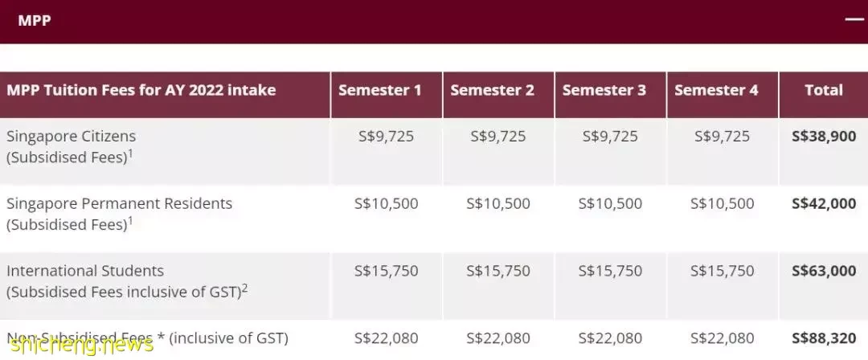Click the Non-Subsidised Fees row label

tap(147, 337)
